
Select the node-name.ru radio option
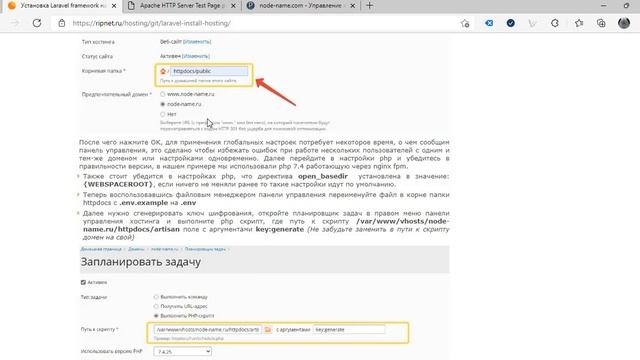pos(162,104)
